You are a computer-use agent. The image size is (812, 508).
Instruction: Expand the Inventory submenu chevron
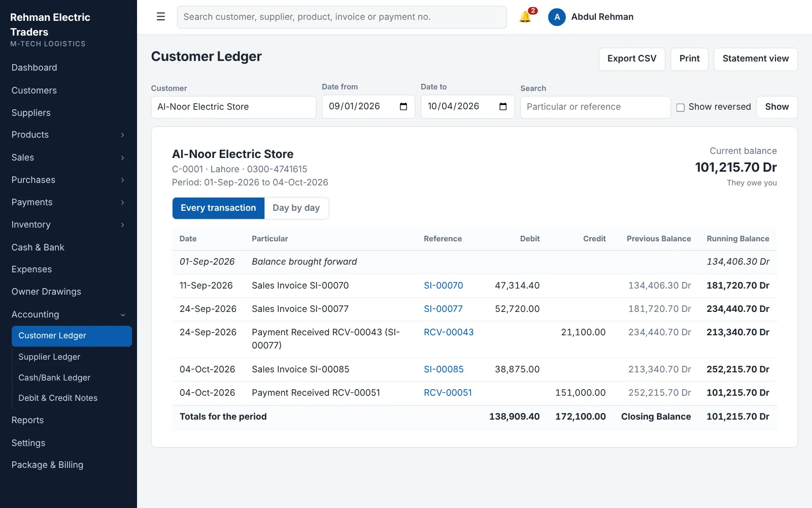pyautogui.click(x=122, y=225)
